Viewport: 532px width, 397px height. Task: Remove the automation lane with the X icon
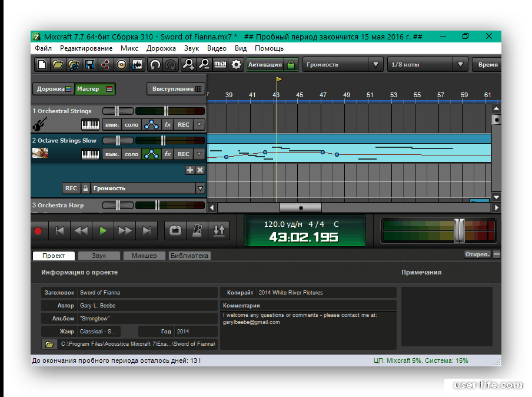coord(200,170)
